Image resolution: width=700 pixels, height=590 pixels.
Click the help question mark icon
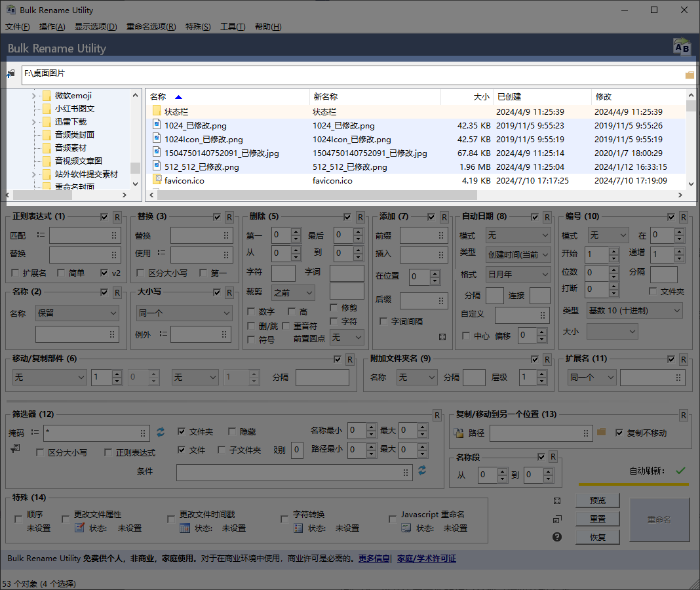(556, 537)
